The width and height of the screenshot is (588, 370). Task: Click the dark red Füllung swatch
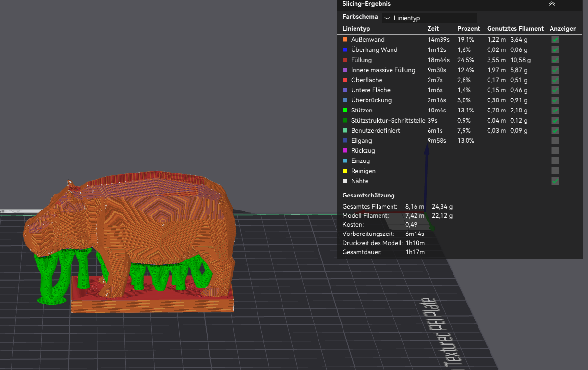tap(345, 60)
